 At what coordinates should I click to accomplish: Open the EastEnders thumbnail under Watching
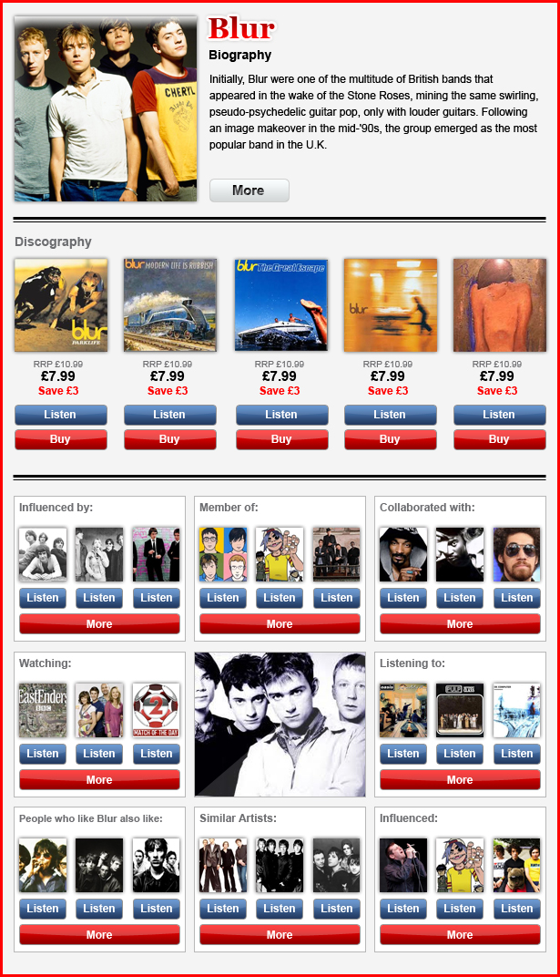tap(43, 710)
